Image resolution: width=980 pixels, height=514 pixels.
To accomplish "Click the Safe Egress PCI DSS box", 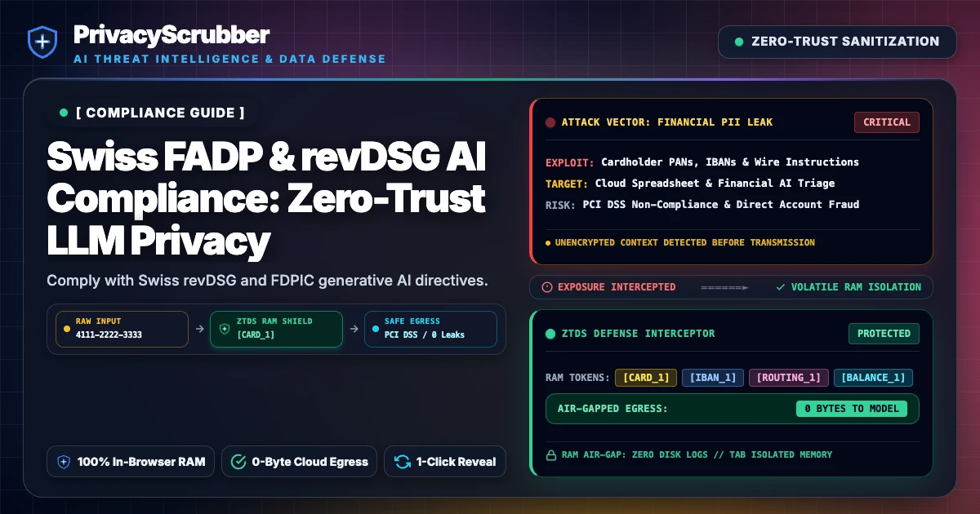I will tap(430, 329).
